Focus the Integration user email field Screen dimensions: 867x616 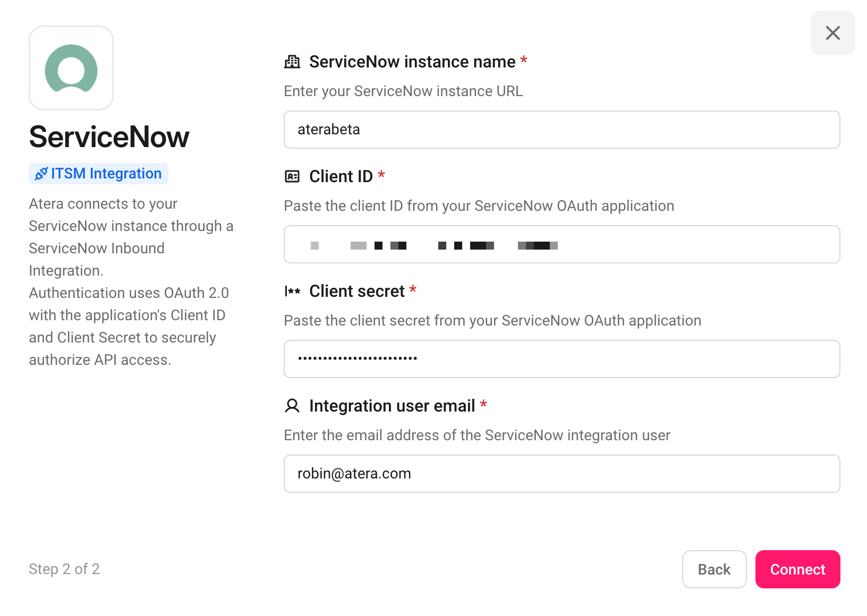562,474
